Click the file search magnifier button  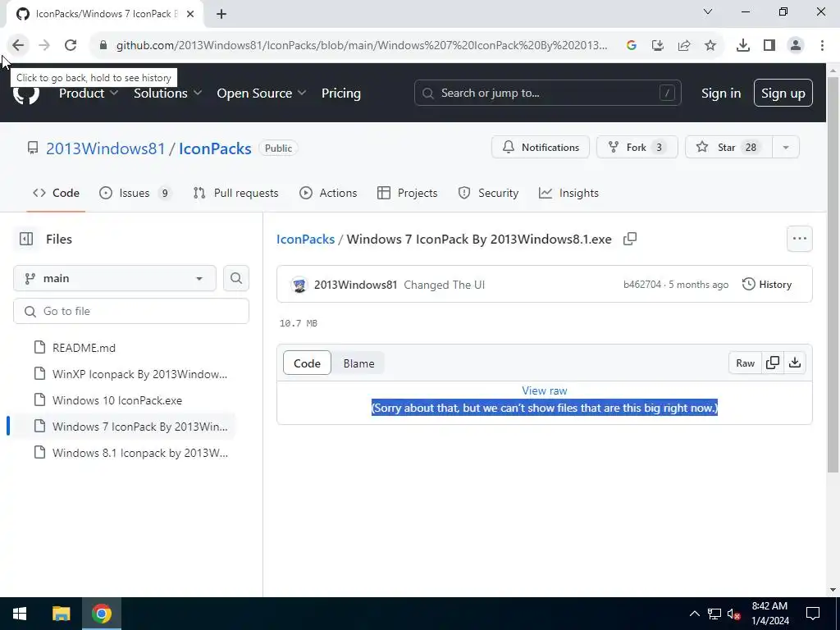236,279
